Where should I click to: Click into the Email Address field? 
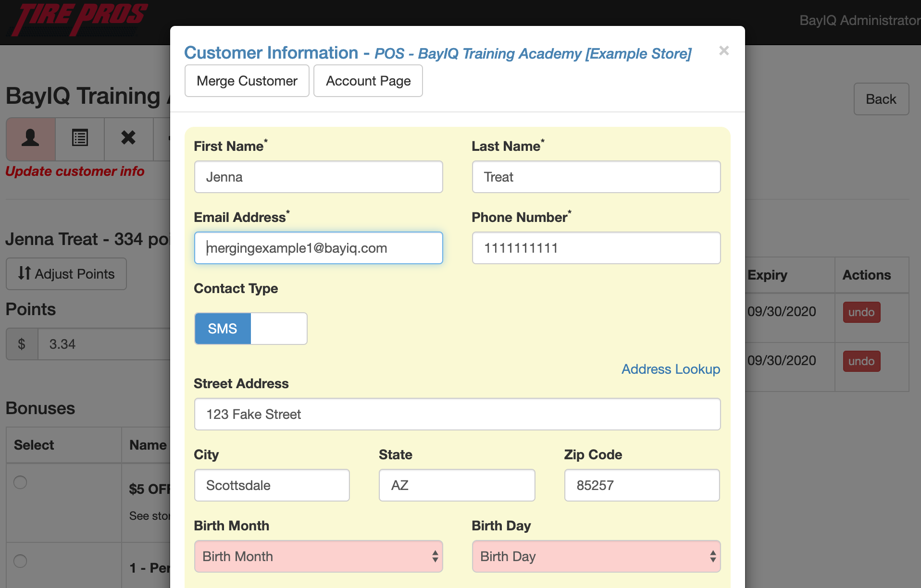pos(318,248)
